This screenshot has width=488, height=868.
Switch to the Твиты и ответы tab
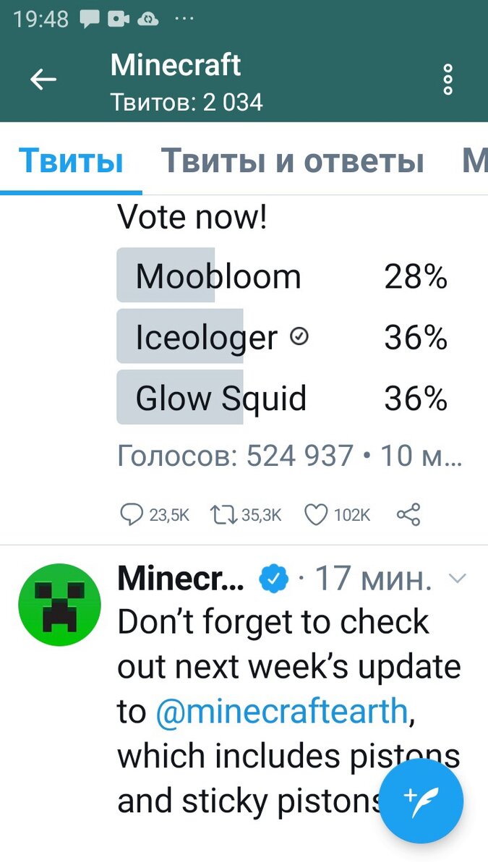pyautogui.click(x=292, y=161)
